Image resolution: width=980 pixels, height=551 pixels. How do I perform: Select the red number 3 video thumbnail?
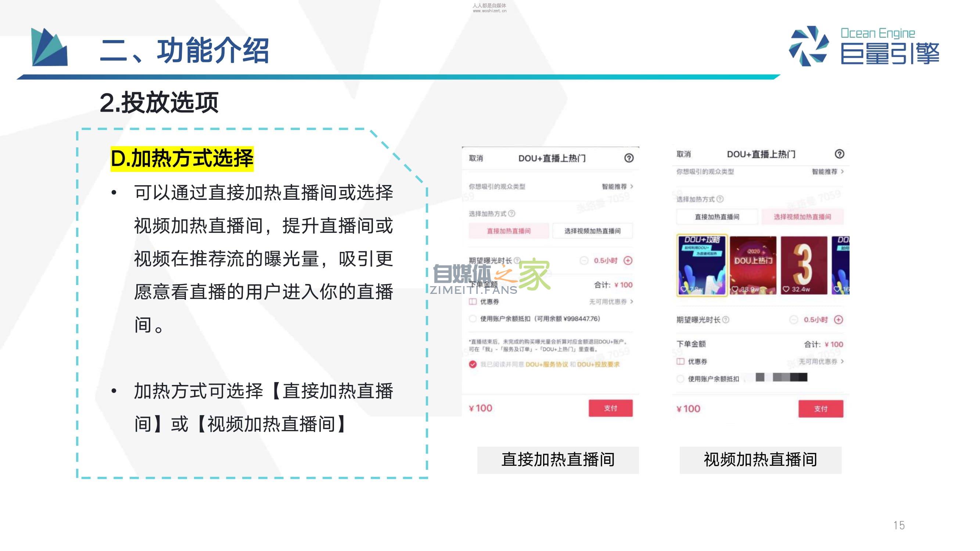click(x=804, y=265)
